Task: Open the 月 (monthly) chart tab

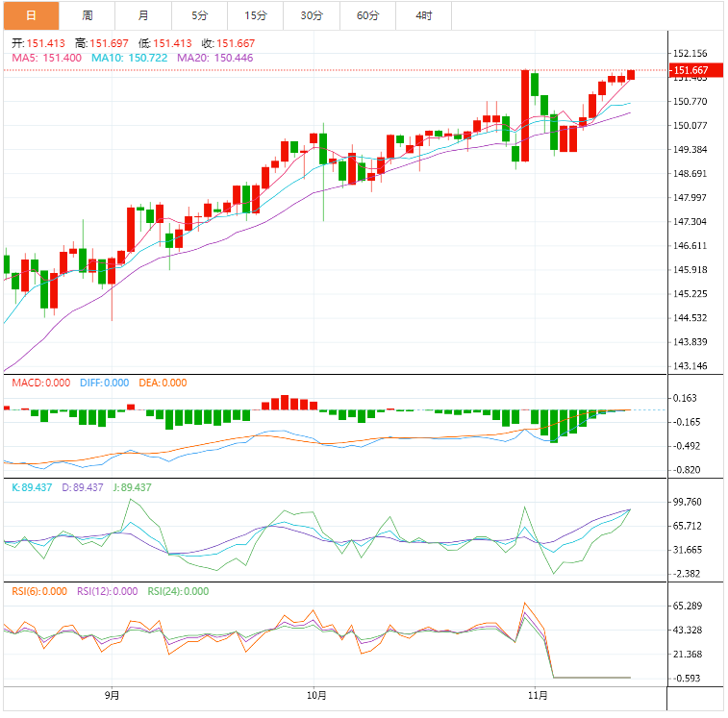Action: [143, 15]
